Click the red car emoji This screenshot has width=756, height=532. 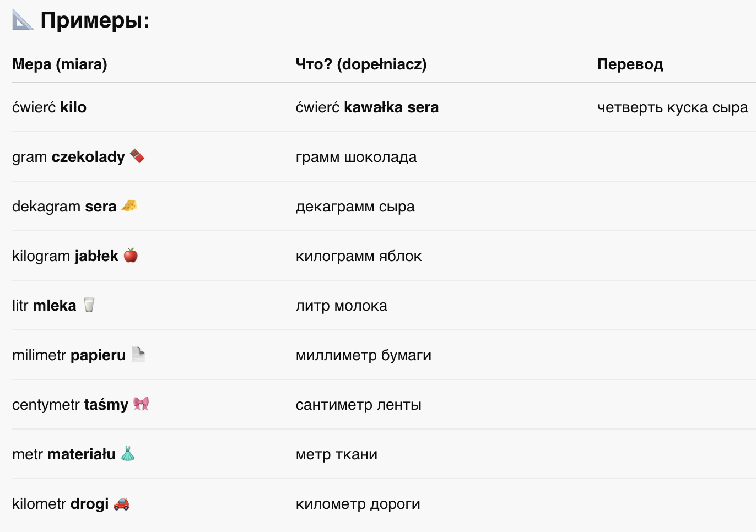[x=121, y=504]
